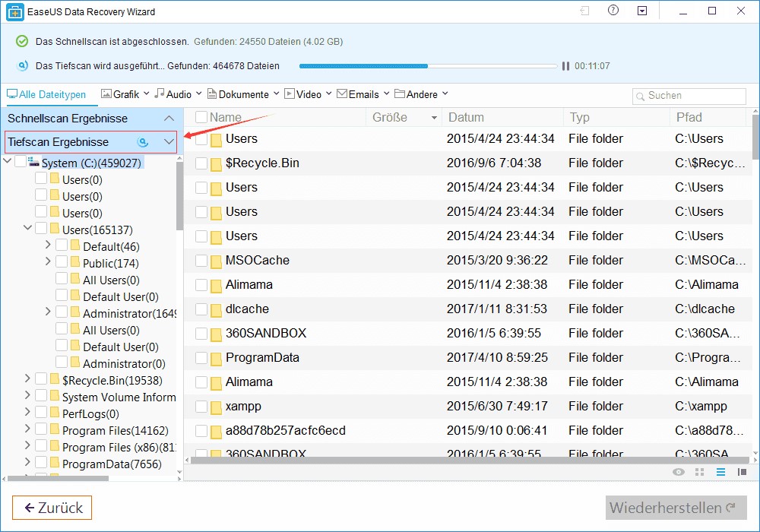Open the title bar dropdown menu icon
760x532 pixels.
pos(642,11)
